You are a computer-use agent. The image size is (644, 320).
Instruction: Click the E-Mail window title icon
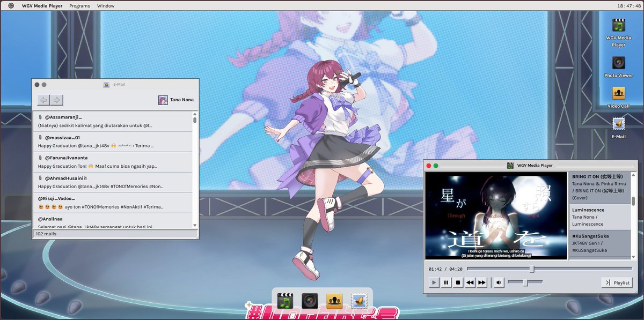pos(106,84)
